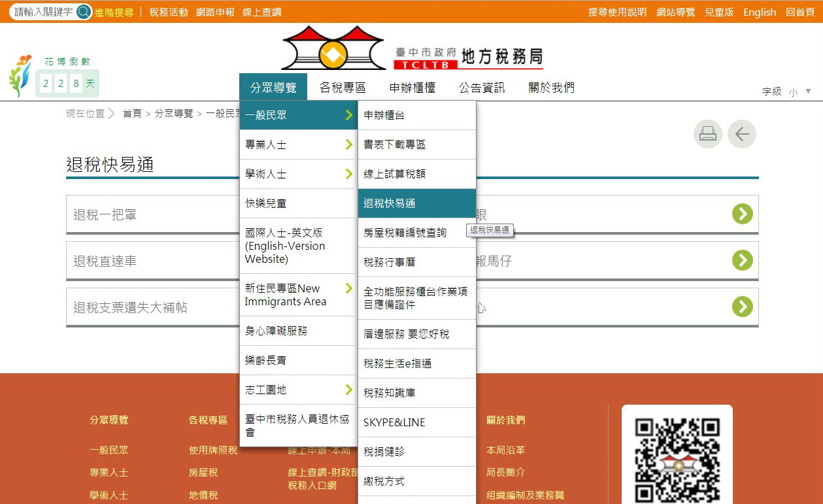Screen dimensions: 823x504
Task: Open 退稅一把罩 list entry
Action: [x=105, y=214]
